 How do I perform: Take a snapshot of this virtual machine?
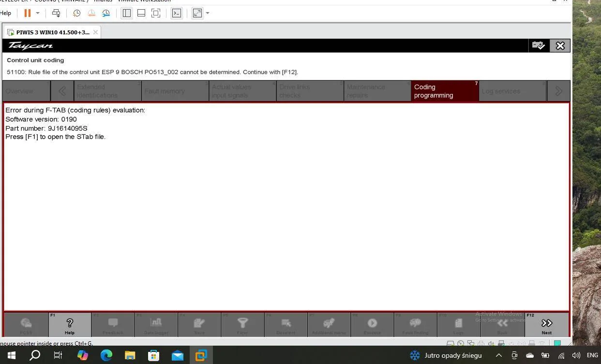pyautogui.click(x=76, y=13)
